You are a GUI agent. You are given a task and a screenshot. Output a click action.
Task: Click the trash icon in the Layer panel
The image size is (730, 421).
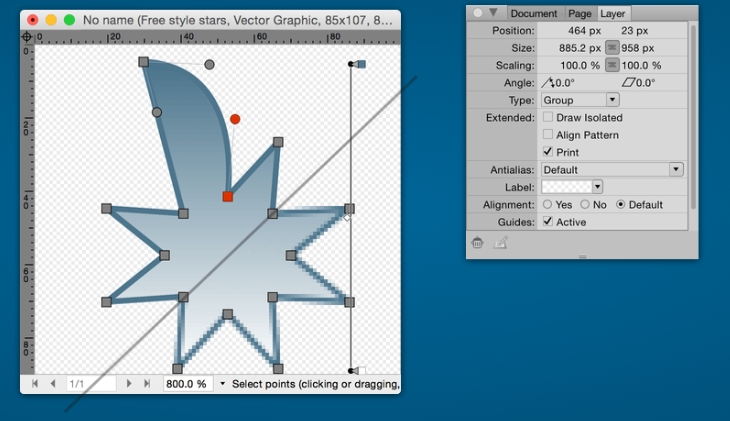[477, 242]
